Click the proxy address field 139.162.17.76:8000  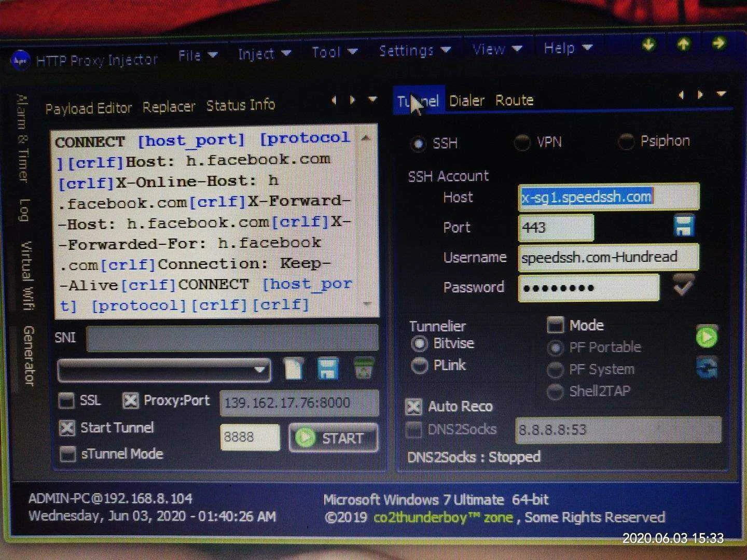point(299,403)
